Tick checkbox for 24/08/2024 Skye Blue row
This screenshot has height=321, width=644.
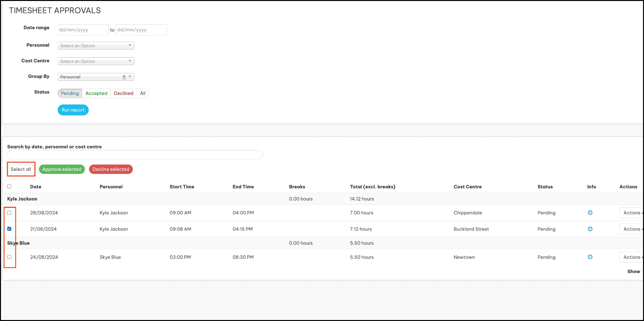pos(9,257)
